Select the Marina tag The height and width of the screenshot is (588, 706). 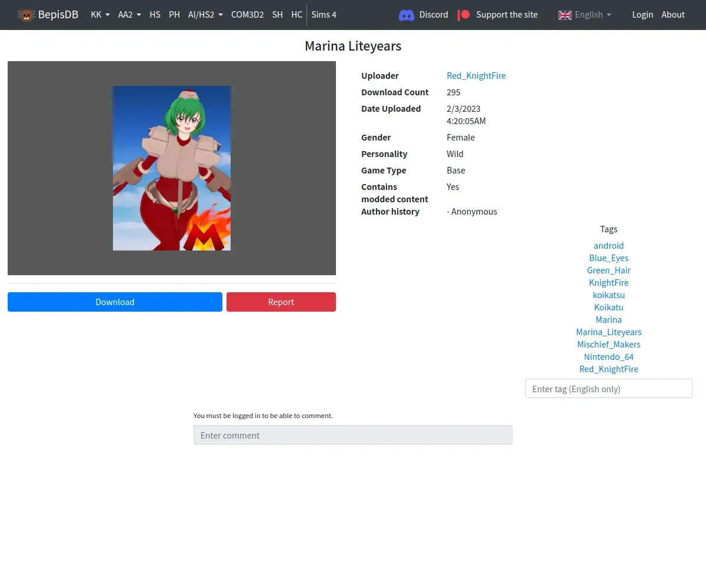pyautogui.click(x=609, y=320)
